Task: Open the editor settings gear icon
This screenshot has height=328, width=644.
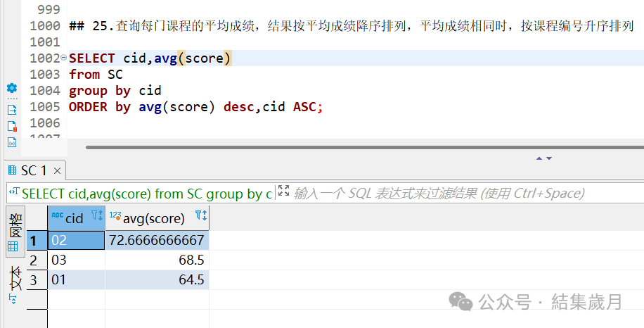Action: coord(12,88)
